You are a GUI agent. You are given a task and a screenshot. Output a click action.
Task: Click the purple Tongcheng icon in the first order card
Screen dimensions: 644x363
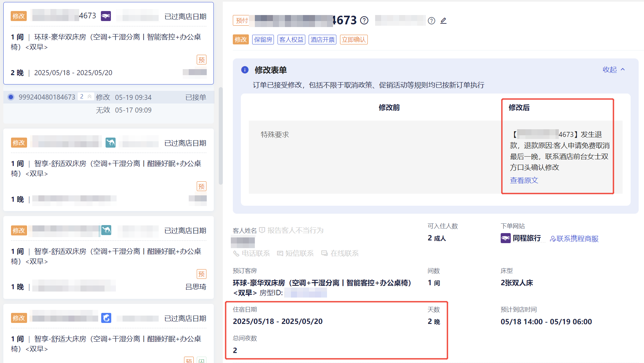(x=106, y=16)
